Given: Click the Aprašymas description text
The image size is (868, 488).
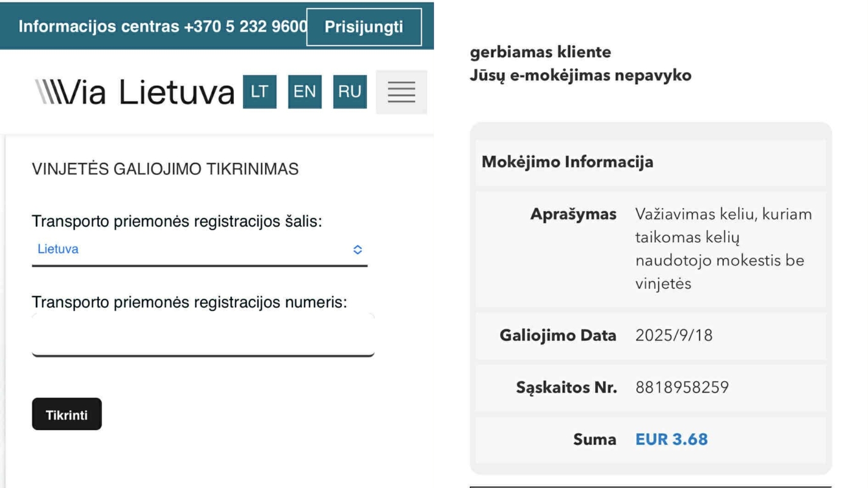Looking at the screenshot, I should (x=723, y=249).
